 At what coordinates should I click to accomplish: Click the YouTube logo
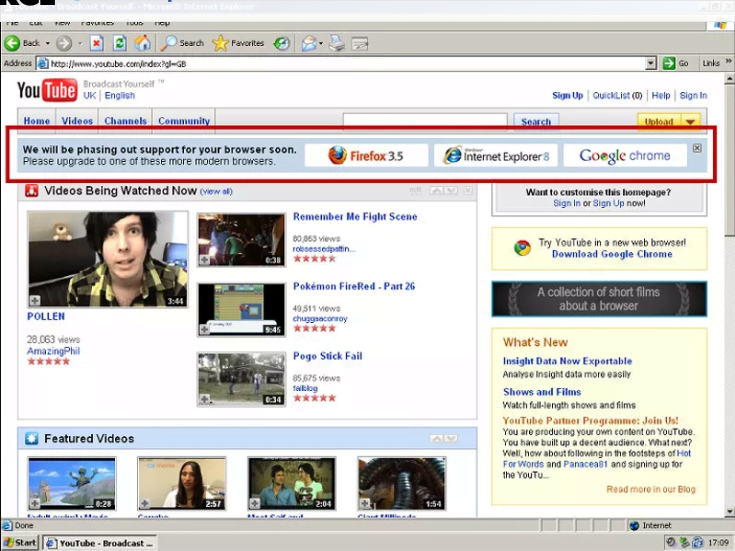click(47, 92)
